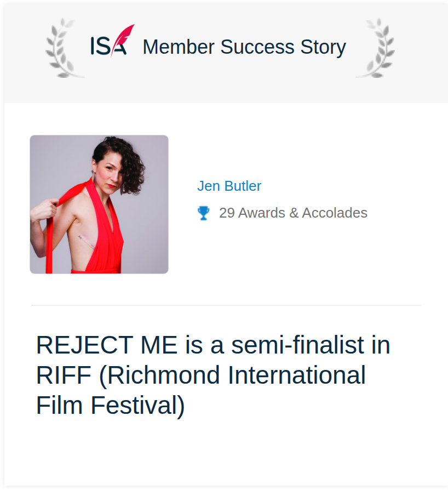This screenshot has height=490, width=448.
Task: Click the ISA logo
Action: [x=113, y=41]
